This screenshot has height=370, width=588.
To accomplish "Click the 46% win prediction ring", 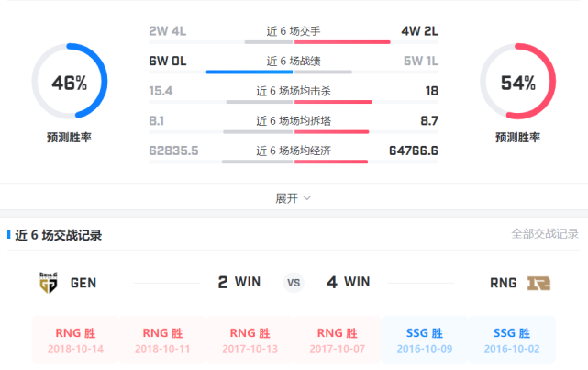I will click(70, 84).
